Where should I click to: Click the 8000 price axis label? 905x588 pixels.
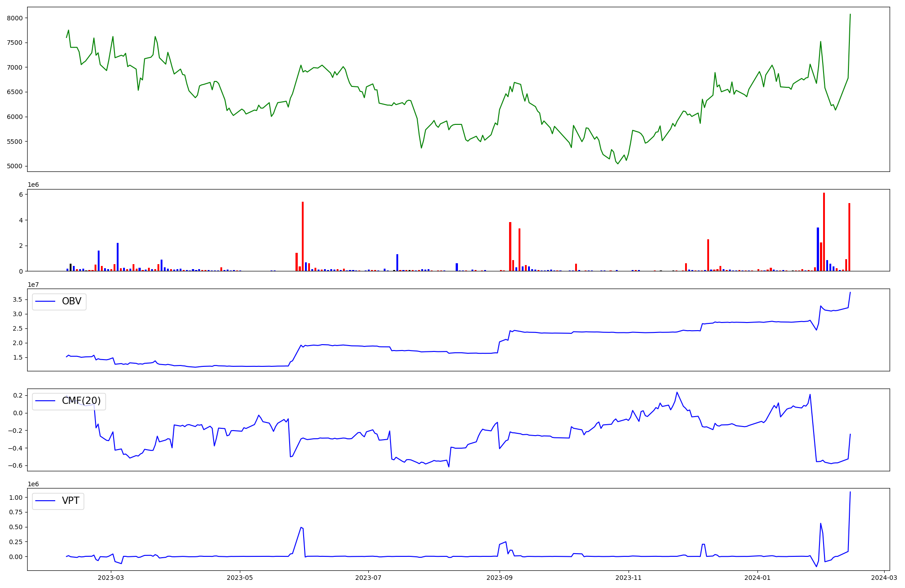(x=15, y=18)
